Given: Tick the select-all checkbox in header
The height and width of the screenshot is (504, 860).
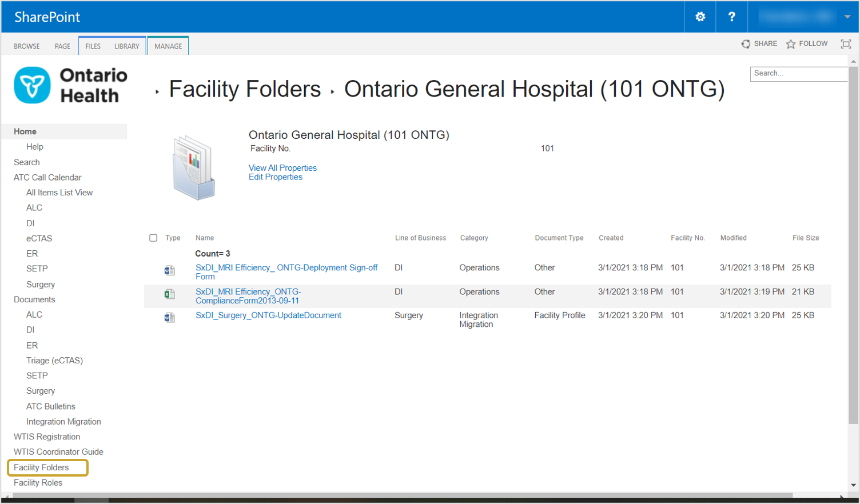Looking at the screenshot, I should click(x=153, y=238).
